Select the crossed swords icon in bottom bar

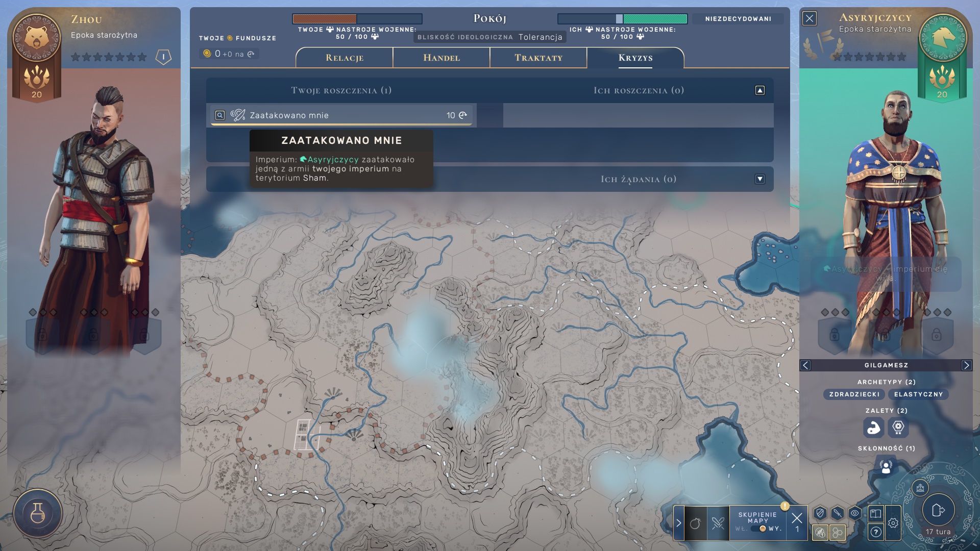[718, 523]
